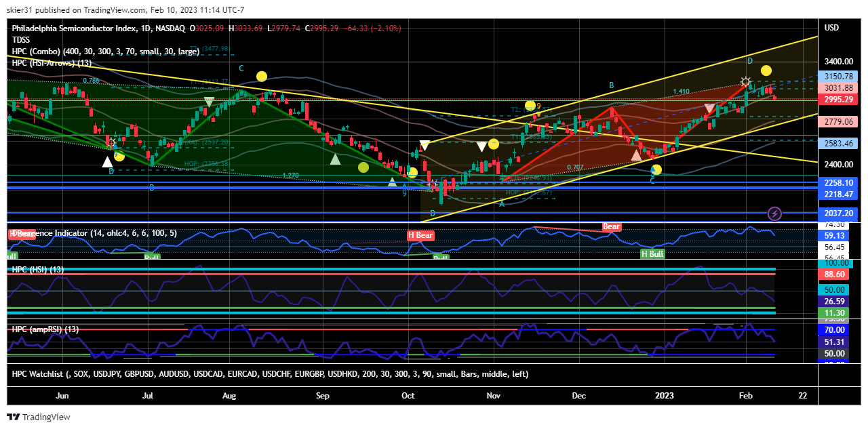Click the green H Bull divergence label
Viewport: 868px width, 429px height.
[652, 253]
